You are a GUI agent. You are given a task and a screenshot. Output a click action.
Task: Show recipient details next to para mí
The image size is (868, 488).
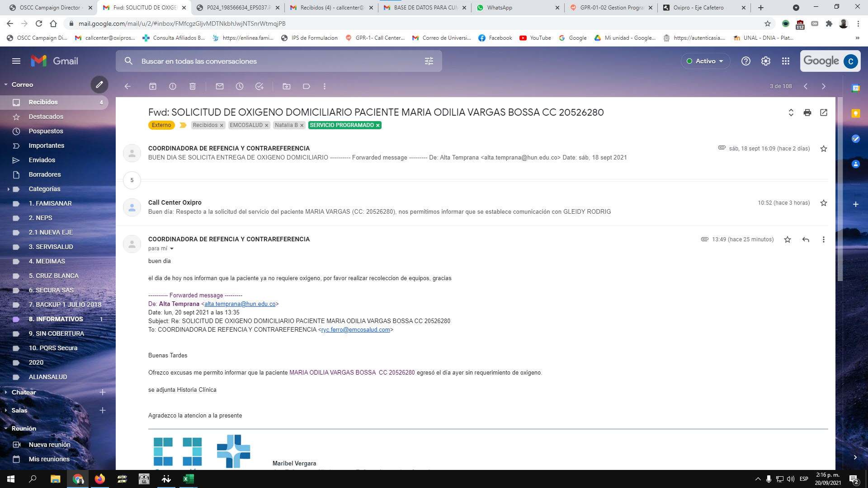(172, 249)
